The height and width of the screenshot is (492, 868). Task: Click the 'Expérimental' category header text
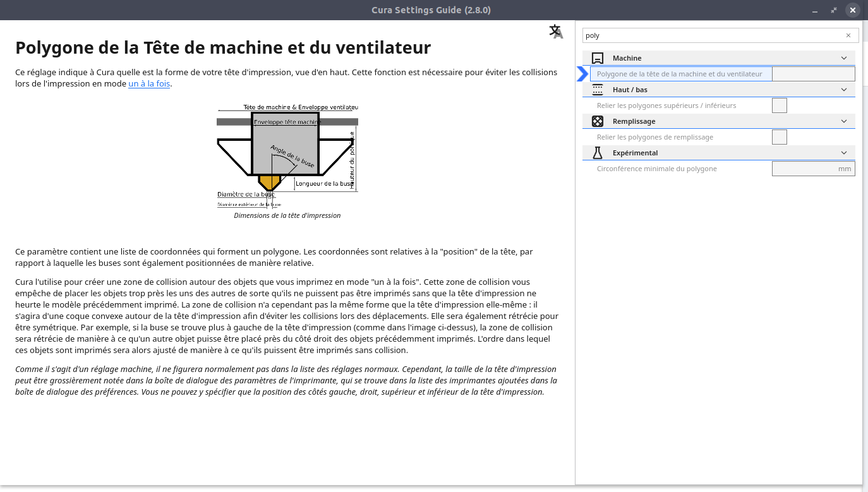tap(635, 153)
